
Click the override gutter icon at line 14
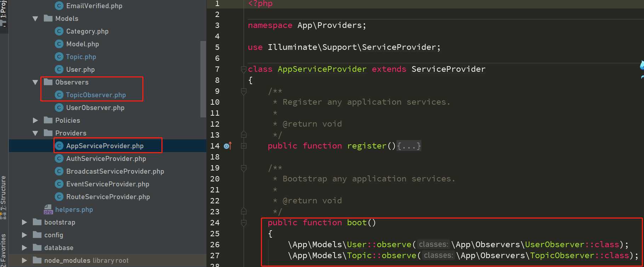point(228,146)
